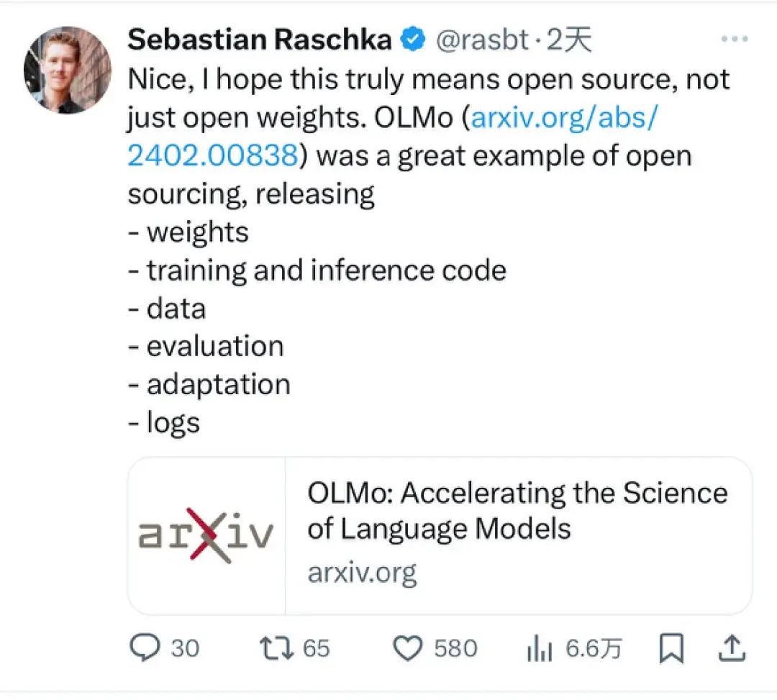777x700 pixels.
Task: Click the reply comment bubble icon
Action: click(x=145, y=647)
